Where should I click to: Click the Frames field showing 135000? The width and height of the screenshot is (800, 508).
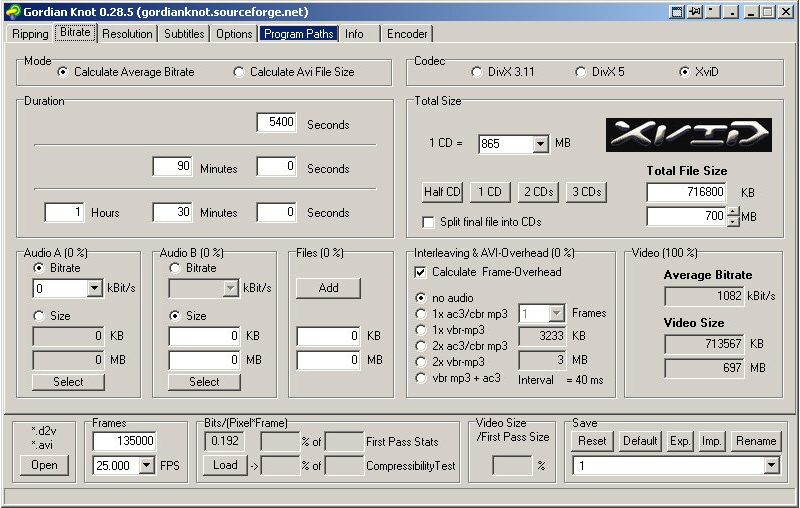(124, 441)
